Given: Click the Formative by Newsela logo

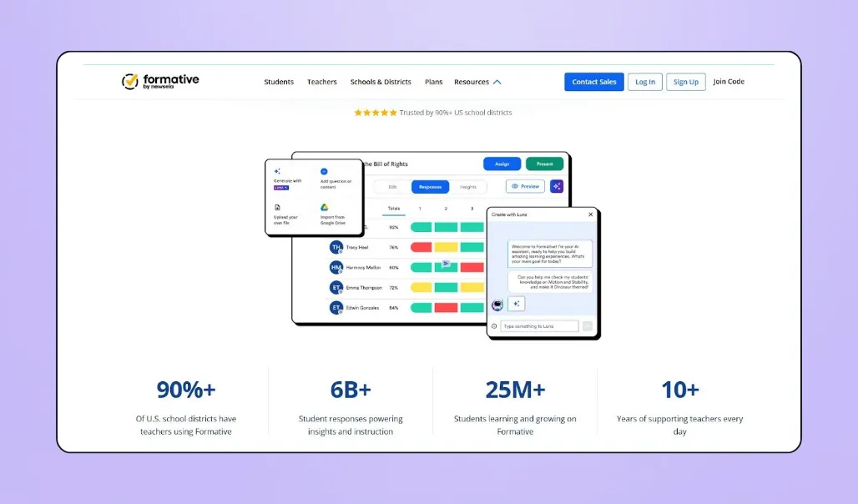Looking at the screenshot, I should click(x=159, y=81).
